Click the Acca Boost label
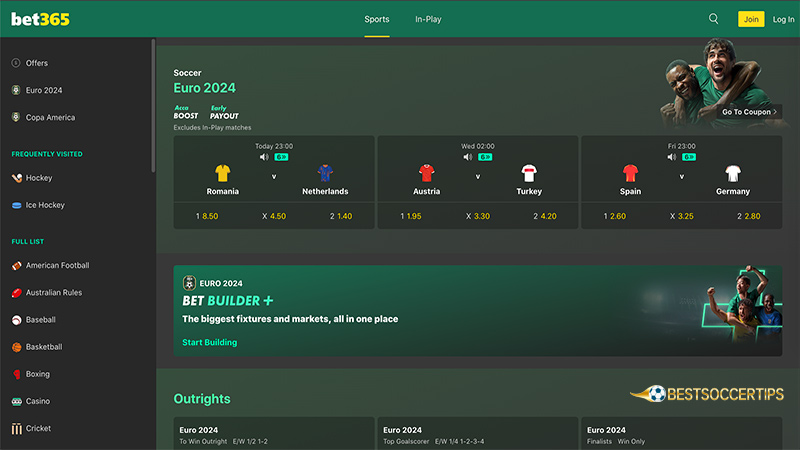This screenshot has width=800, height=450. (186, 112)
